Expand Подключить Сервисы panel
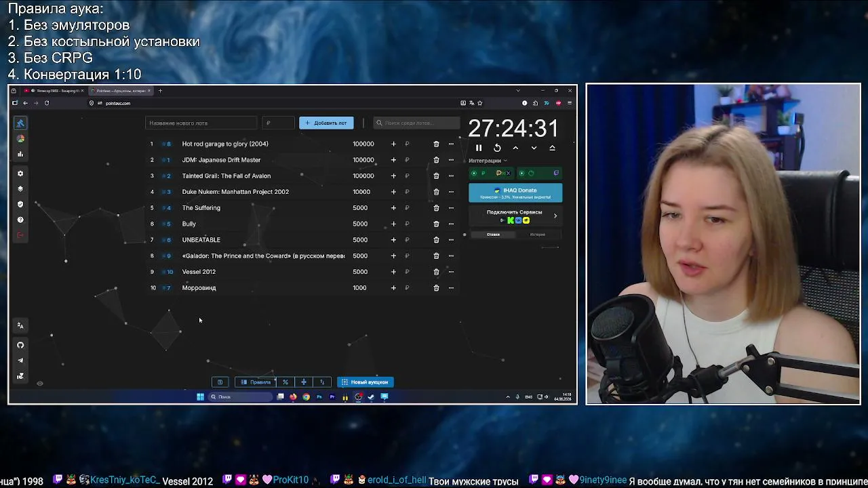 (x=515, y=216)
